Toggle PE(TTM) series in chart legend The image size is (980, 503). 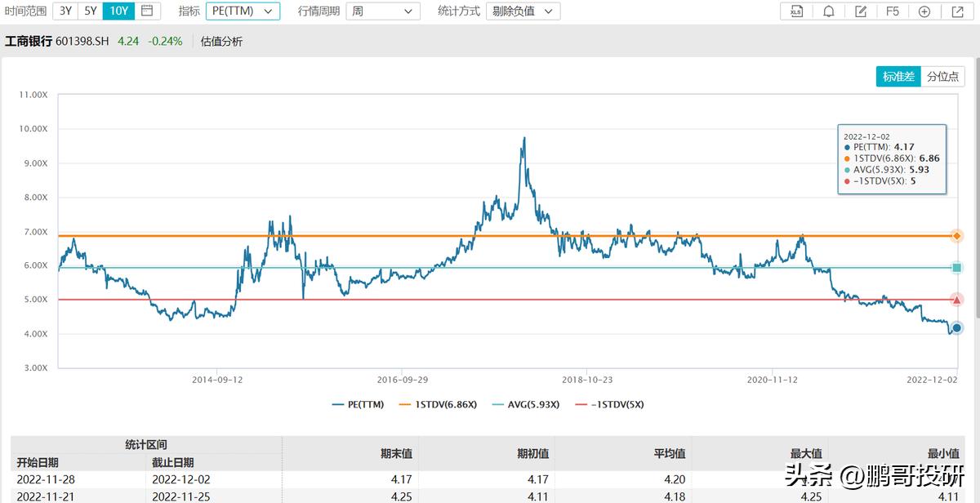pyautogui.click(x=358, y=404)
